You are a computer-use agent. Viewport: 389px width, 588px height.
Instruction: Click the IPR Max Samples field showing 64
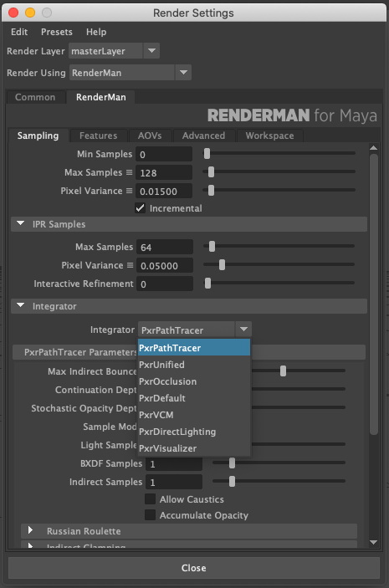(165, 247)
